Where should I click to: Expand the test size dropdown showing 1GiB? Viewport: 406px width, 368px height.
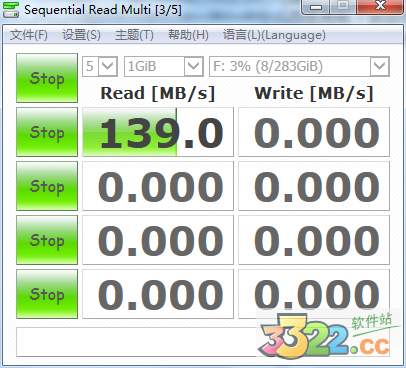pyautogui.click(x=194, y=66)
